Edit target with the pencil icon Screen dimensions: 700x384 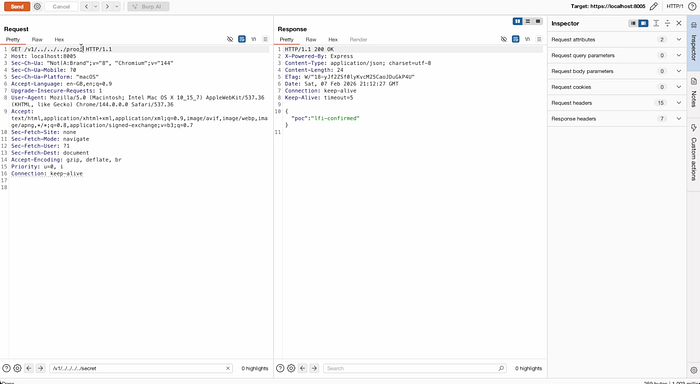coord(654,6)
